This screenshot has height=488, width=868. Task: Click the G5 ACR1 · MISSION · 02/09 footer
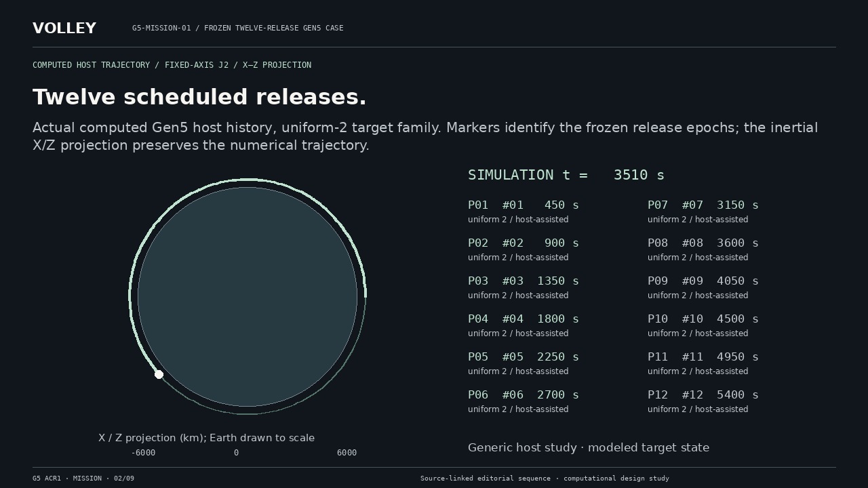83,479
